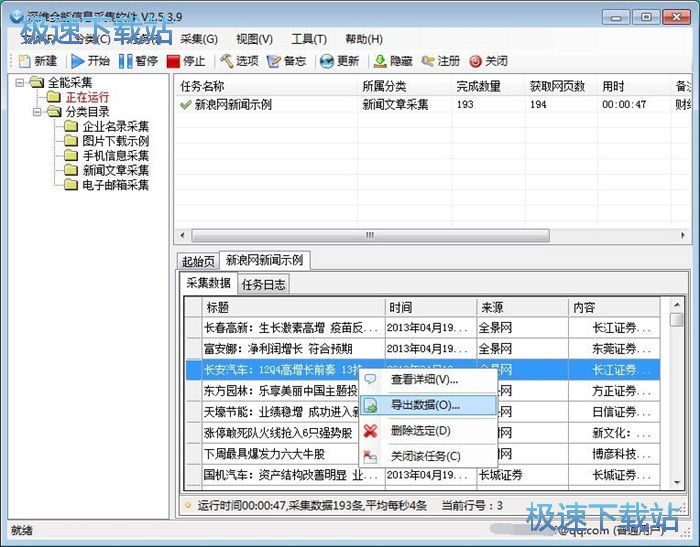Screen dimensions: 700x547
Task: Select row 国机汽车：资产结构改善明显
Action: (x=423, y=475)
